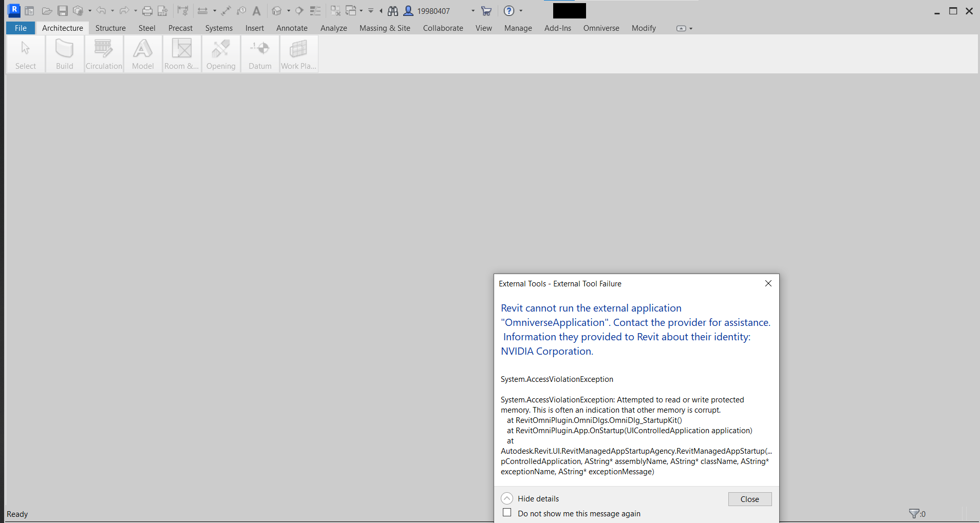
Task: Click the Print icon
Action: point(147,11)
